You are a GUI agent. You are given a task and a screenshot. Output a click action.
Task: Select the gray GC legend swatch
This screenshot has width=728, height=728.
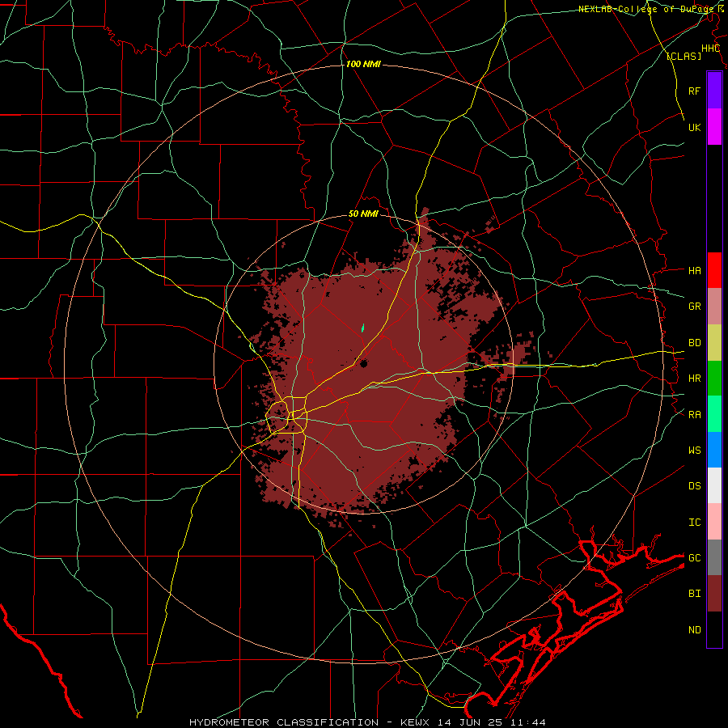pos(714,557)
